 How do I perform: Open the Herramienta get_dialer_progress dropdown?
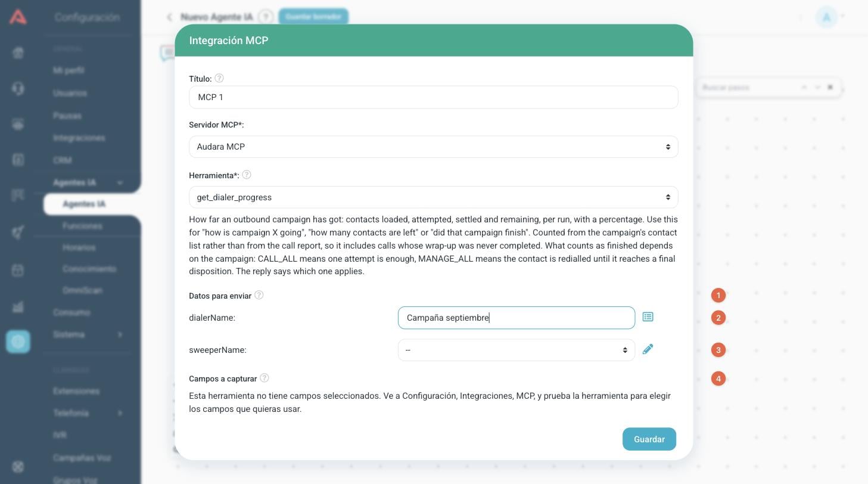pyautogui.click(x=433, y=197)
